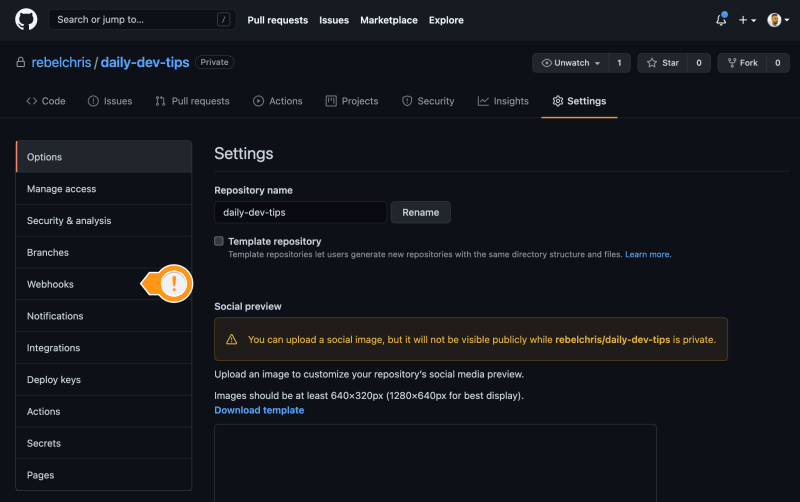Open the notifications bell icon
Viewport: 800px width, 502px height.
pyautogui.click(x=721, y=20)
